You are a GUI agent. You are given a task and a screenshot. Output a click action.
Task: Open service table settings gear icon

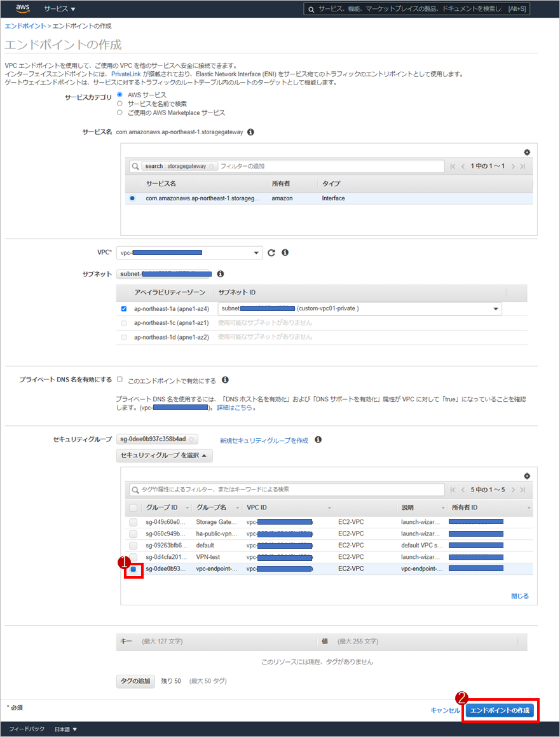527,152
